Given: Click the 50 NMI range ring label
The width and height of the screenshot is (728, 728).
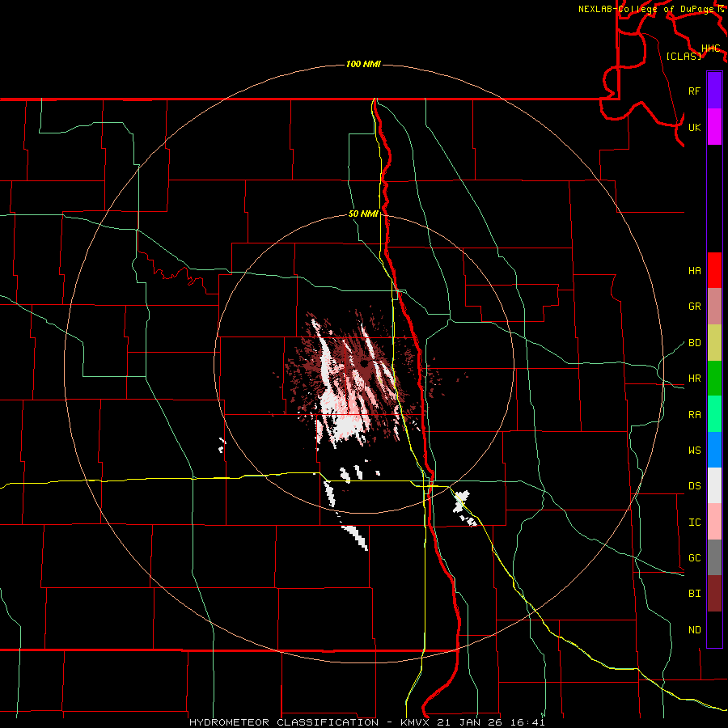Looking at the screenshot, I should click(x=363, y=214).
